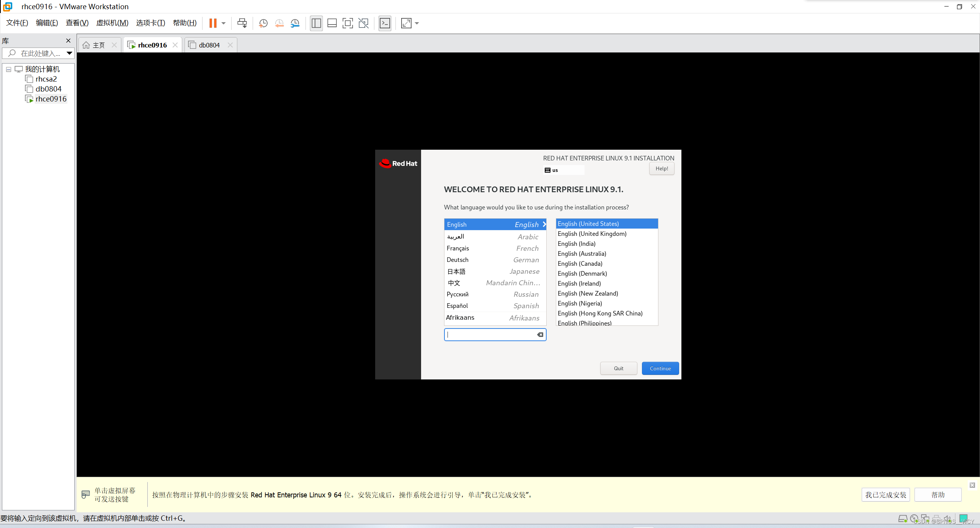The image size is (980, 528).
Task: Send Ctrl+Alt+Del to the virtual machine
Action: pos(242,23)
